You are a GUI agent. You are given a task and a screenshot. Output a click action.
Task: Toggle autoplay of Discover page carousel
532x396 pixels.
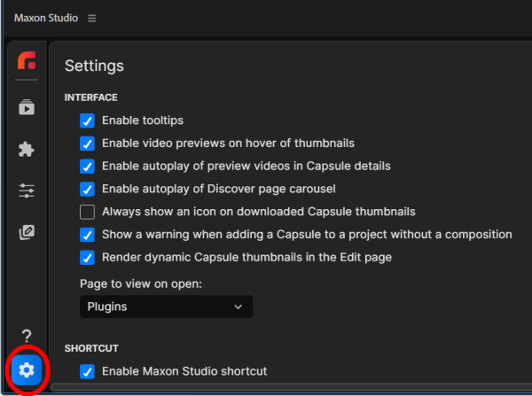tap(87, 189)
